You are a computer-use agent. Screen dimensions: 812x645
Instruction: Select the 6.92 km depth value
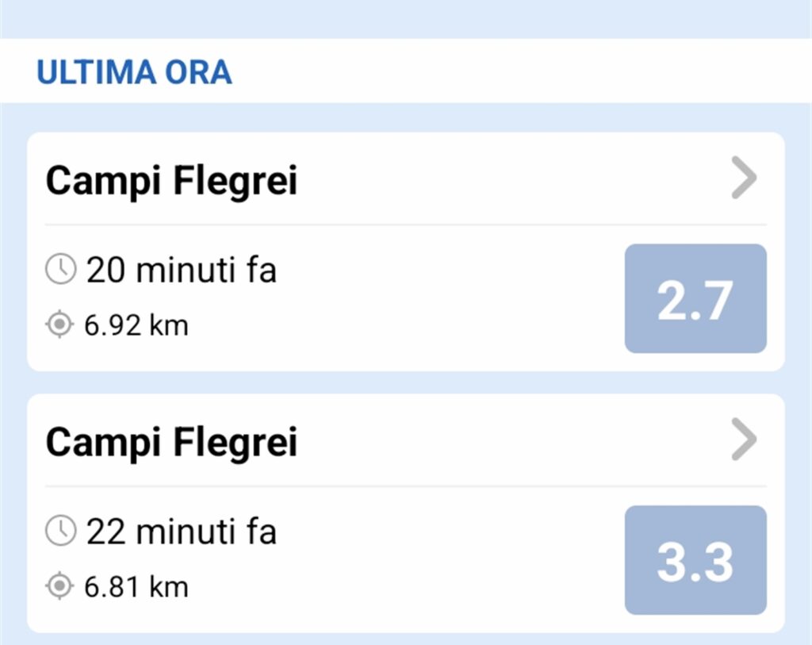(x=136, y=325)
